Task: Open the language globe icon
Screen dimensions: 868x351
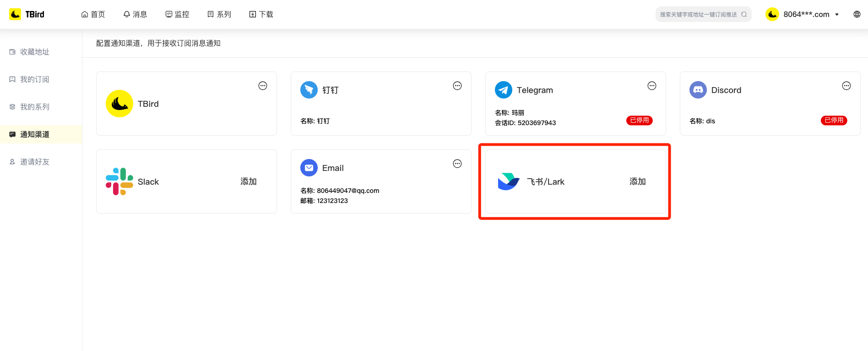Action: coord(857,14)
